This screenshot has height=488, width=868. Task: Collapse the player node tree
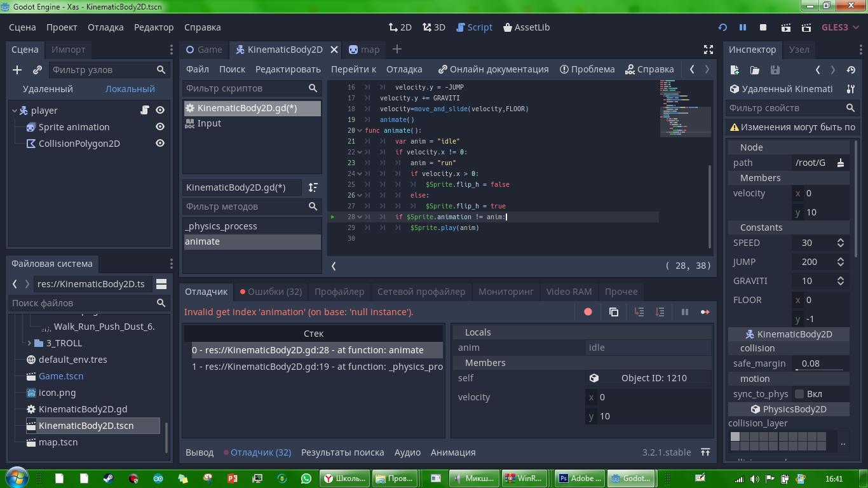(15, 111)
